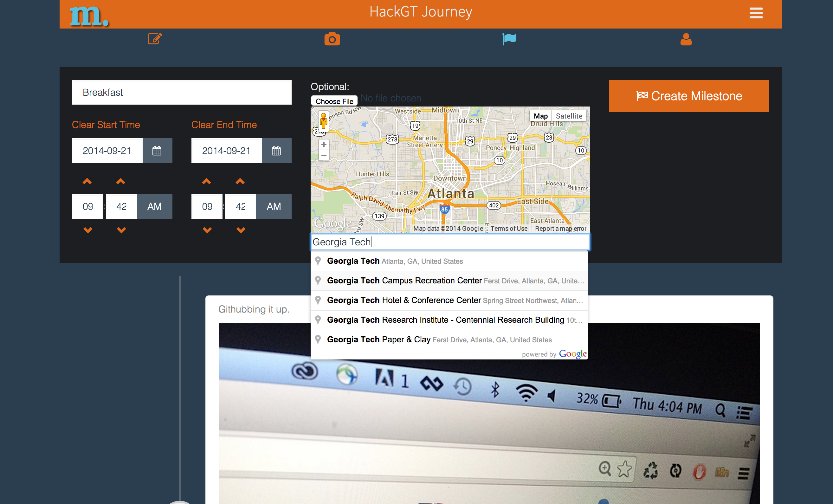Image resolution: width=833 pixels, height=504 pixels.
Task: Increase the start time hour
Action: [87, 182]
